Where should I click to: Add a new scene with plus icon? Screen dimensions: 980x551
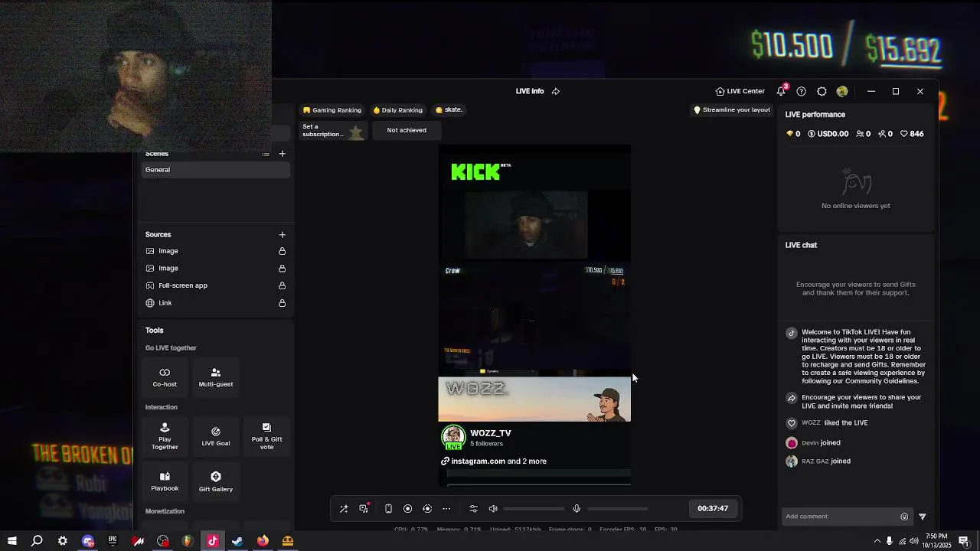point(282,154)
